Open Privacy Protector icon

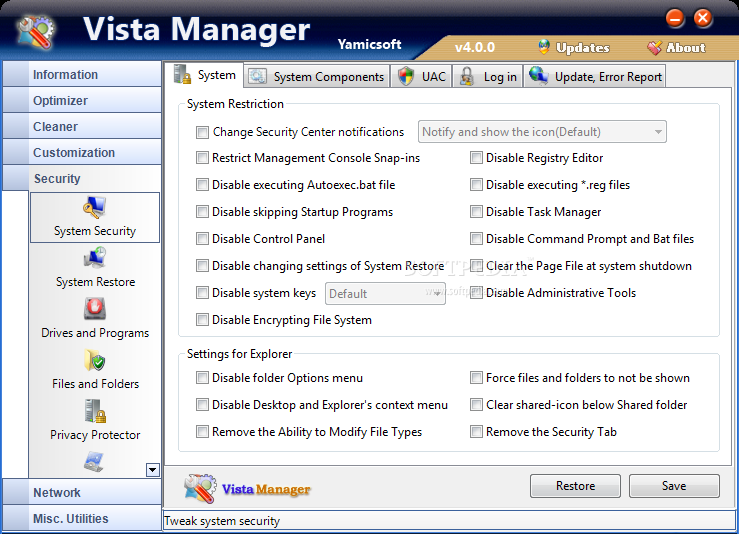tap(95, 411)
